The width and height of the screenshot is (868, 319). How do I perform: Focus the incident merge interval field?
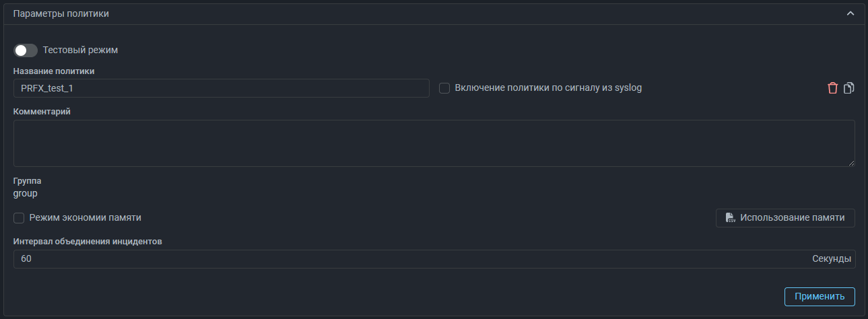click(x=404, y=259)
